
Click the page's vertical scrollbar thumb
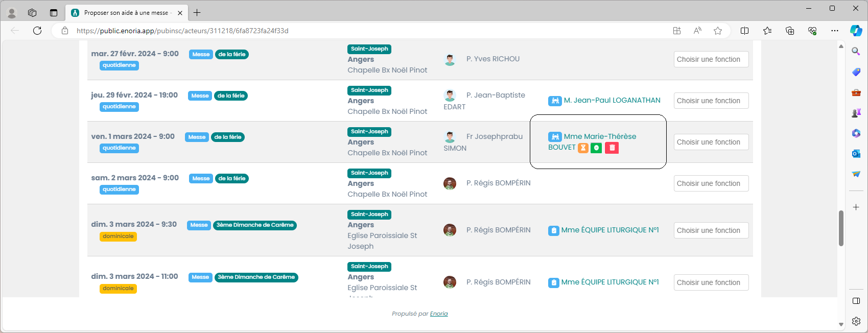[x=841, y=228]
